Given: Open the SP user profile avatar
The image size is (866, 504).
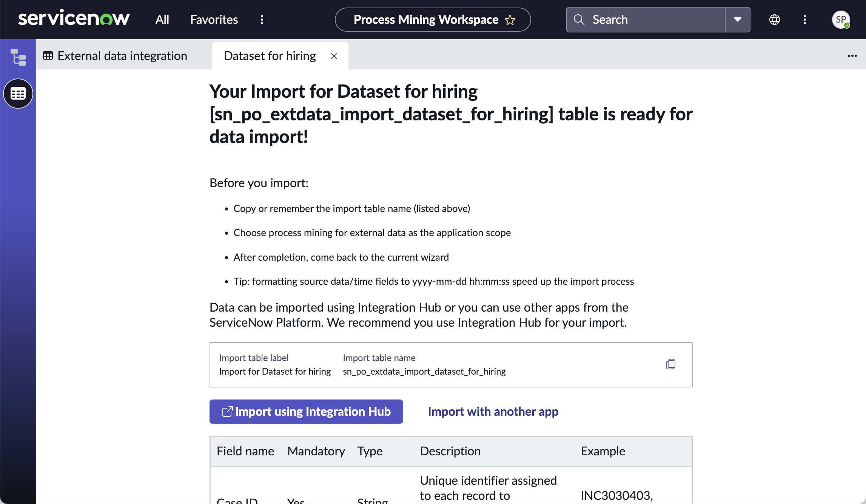Looking at the screenshot, I should (841, 20).
